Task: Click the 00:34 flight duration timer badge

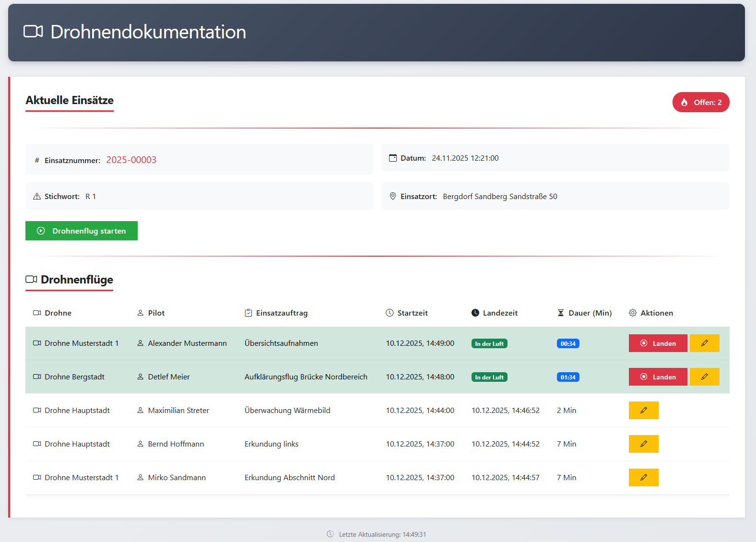Action: pyautogui.click(x=567, y=344)
